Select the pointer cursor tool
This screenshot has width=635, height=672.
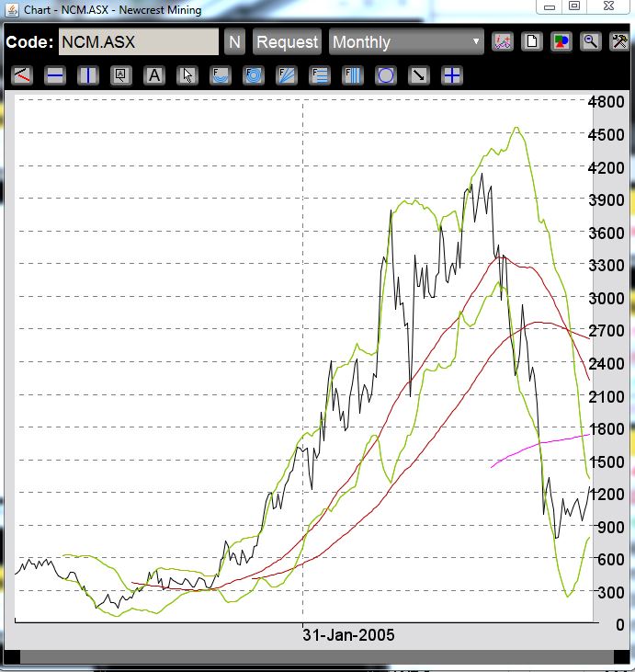click(x=187, y=75)
